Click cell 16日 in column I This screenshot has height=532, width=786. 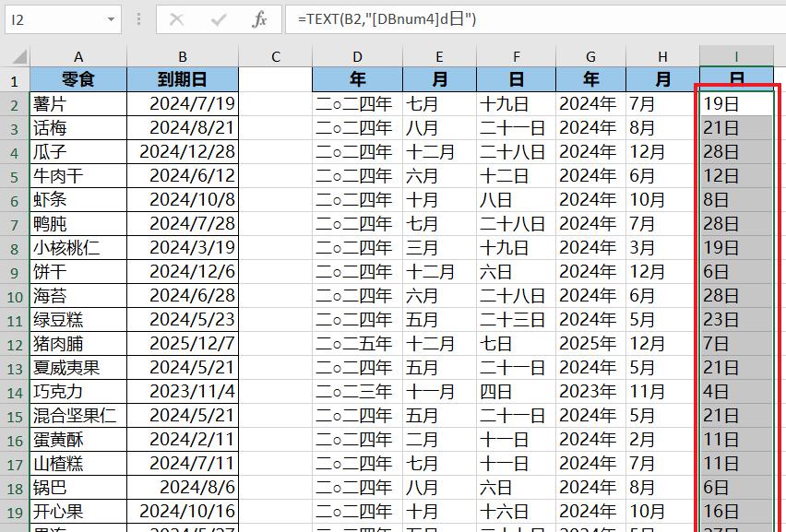click(736, 512)
